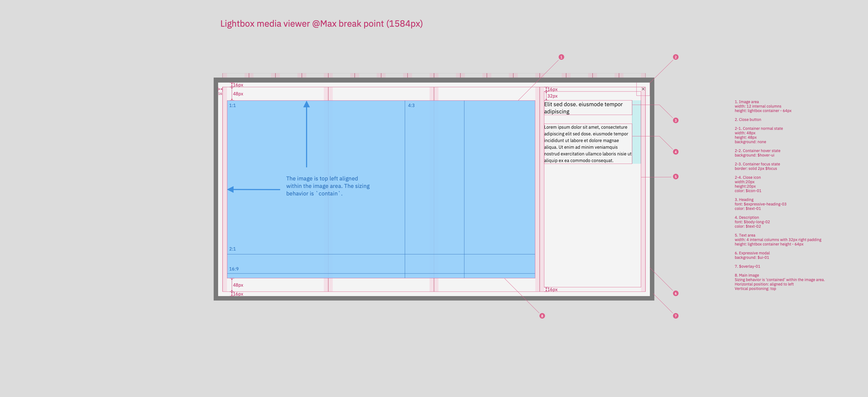The height and width of the screenshot is (397, 868).
Task: Select the '8. Main image' spec note
Action: coord(747,275)
